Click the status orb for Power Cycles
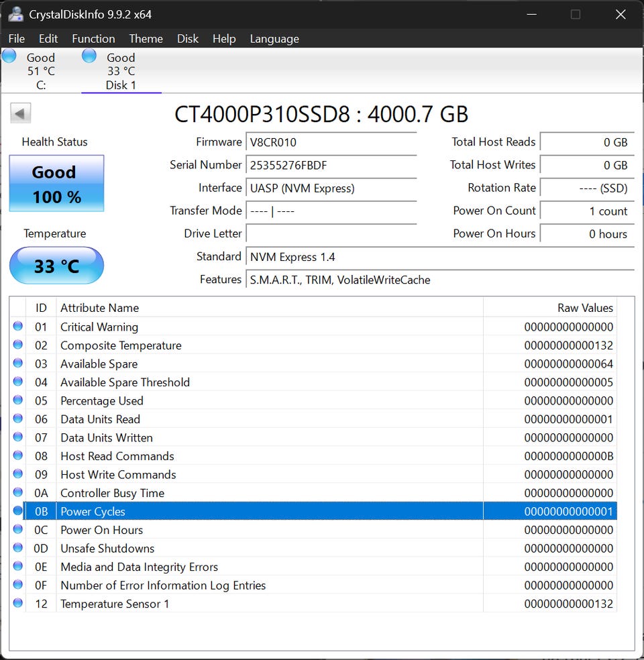Screen dimensions: 644x660 (17, 510)
